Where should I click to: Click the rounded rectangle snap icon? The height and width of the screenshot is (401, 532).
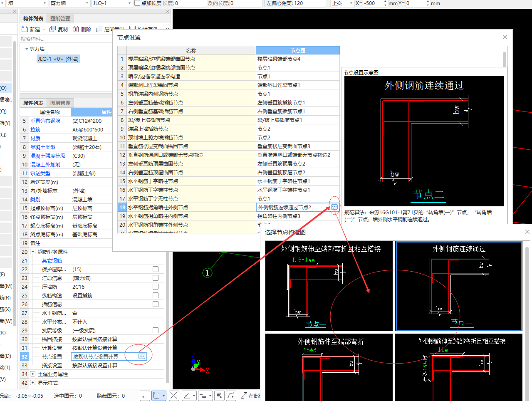click(x=156, y=396)
